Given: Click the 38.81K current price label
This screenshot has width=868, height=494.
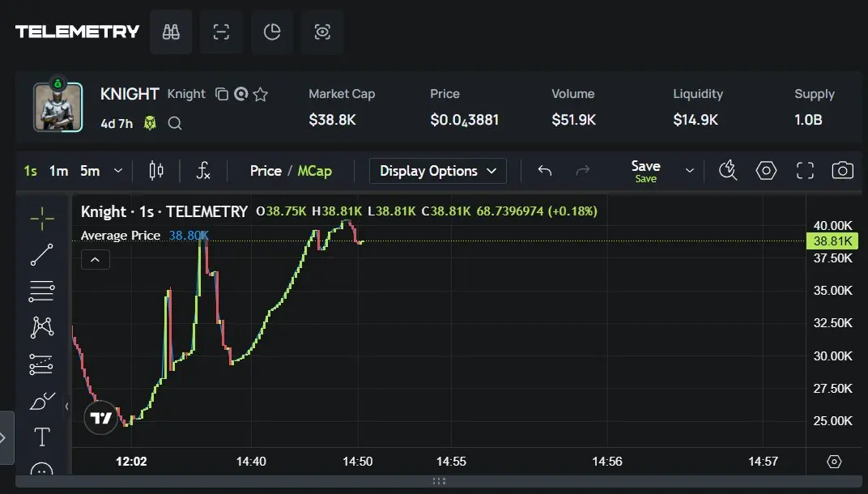Looking at the screenshot, I should 832,241.
